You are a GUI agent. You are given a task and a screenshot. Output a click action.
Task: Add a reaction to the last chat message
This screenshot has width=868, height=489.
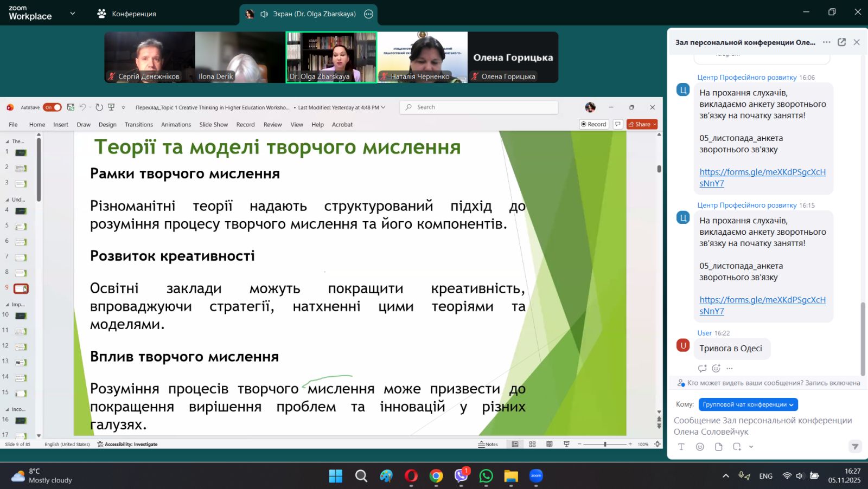716,369
